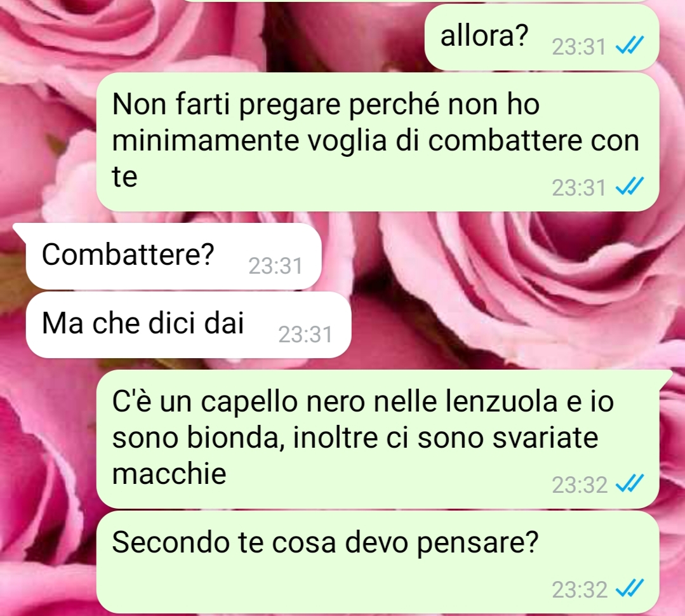
Task: Select the received "Combattere?" message
Action: pyautogui.click(x=173, y=256)
